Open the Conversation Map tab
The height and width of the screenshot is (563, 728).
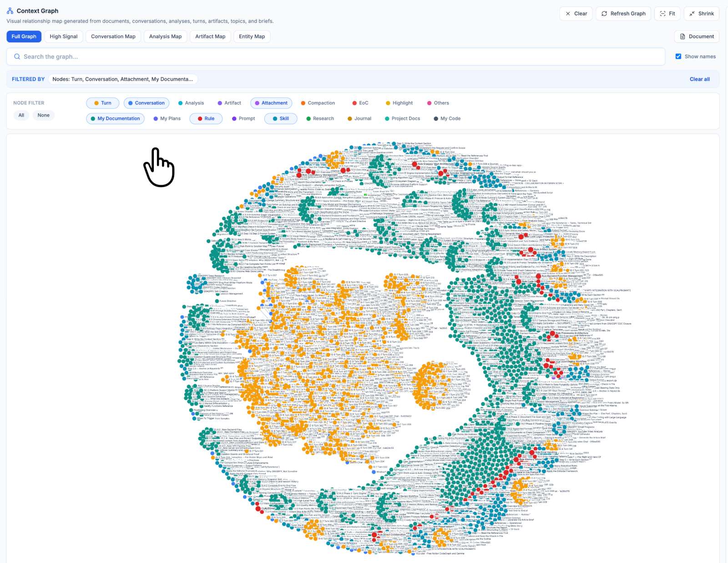(113, 36)
